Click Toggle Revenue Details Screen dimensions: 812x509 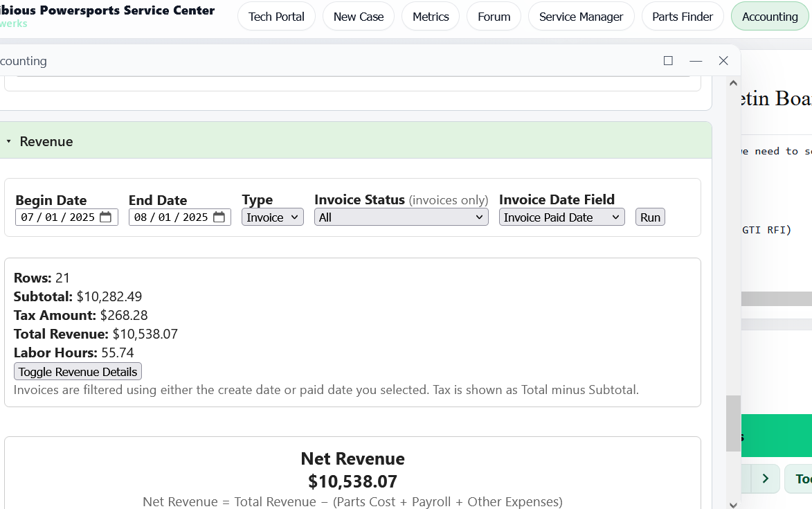(x=78, y=371)
